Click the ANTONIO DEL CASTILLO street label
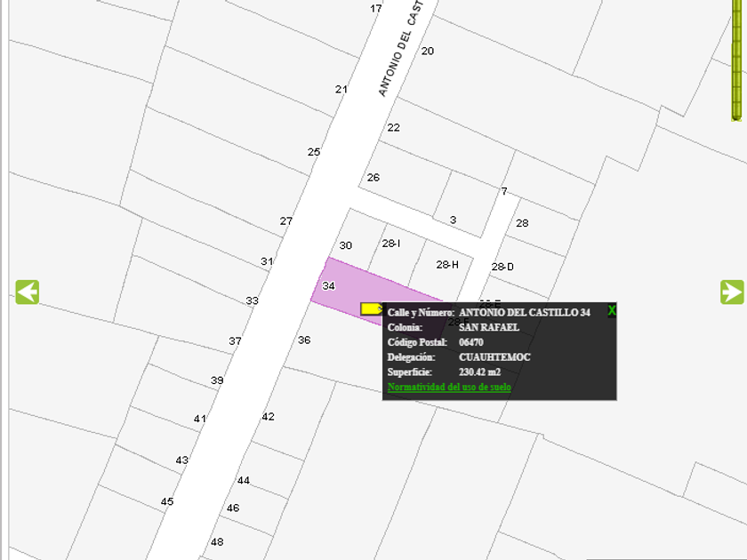Screen dimensions: 747x560 tap(401, 48)
